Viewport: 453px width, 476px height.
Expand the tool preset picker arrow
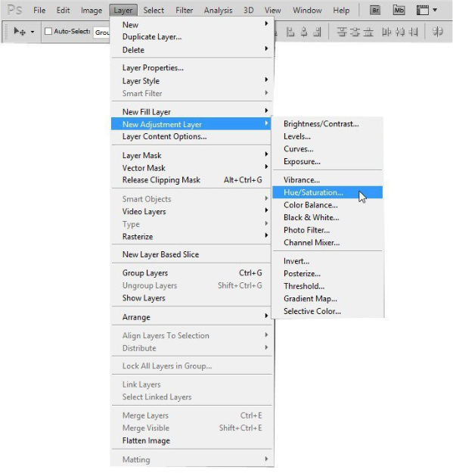[x=33, y=32]
